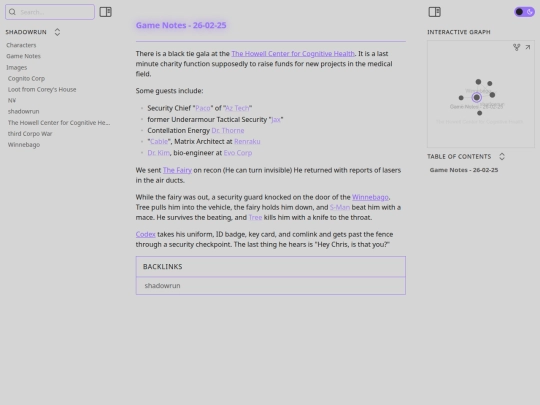Screen dimensions: 540x405
Task: Open the graph depth fork icon
Action: coord(516,47)
